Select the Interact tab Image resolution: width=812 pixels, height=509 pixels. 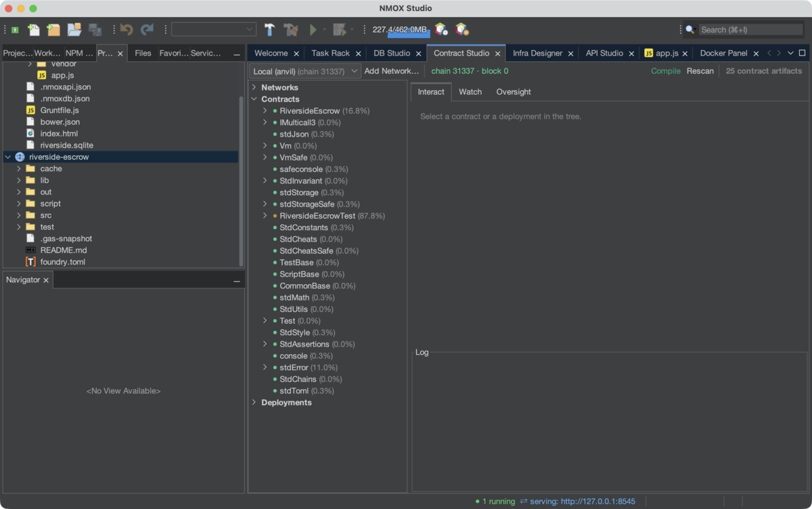point(431,92)
